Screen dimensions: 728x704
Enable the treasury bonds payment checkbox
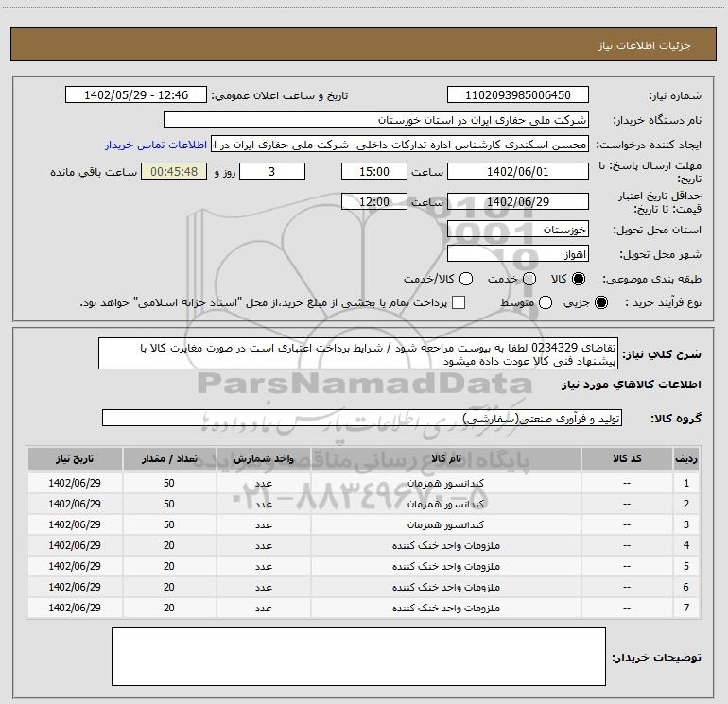pyautogui.click(x=459, y=303)
